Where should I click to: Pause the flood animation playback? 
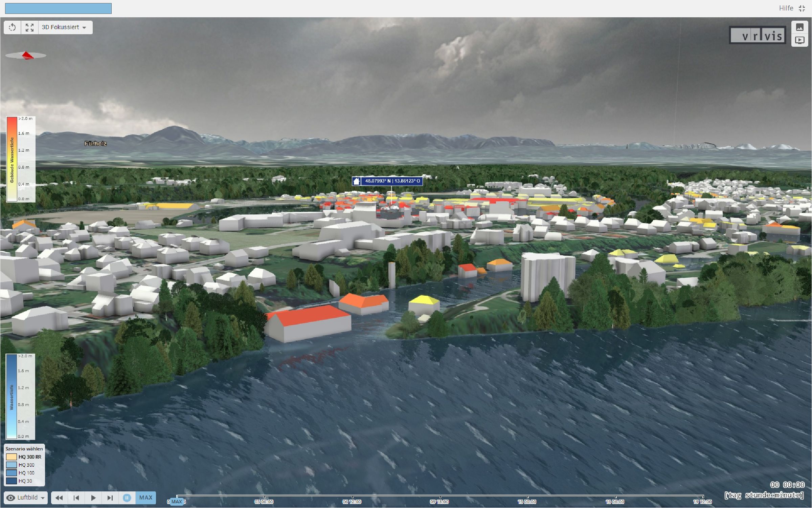coord(127,498)
